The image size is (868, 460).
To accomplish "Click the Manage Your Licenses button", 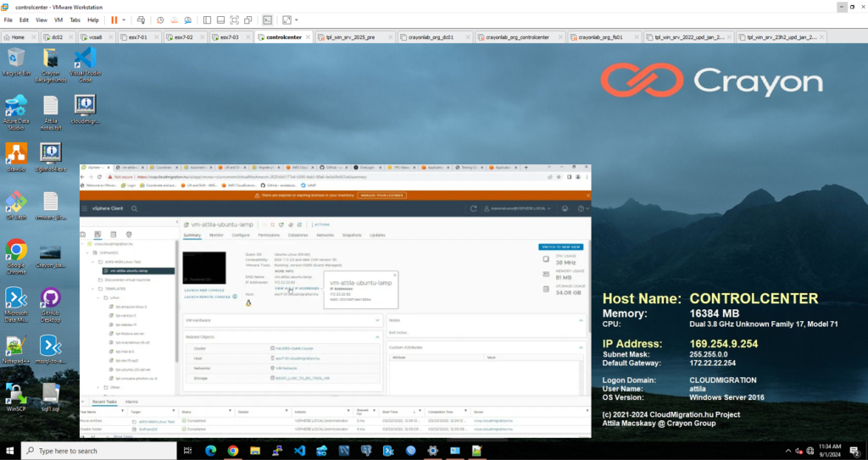I will point(381,195).
